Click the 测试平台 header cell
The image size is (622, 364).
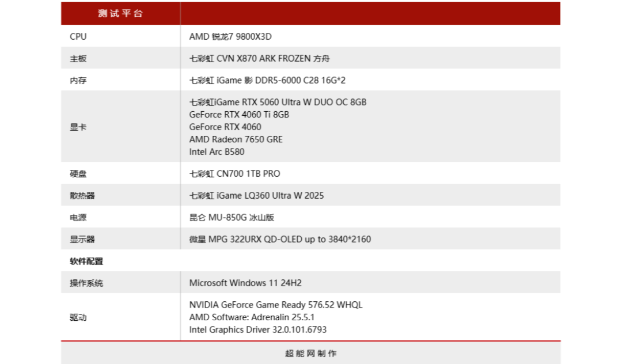pyautogui.click(x=120, y=13)
